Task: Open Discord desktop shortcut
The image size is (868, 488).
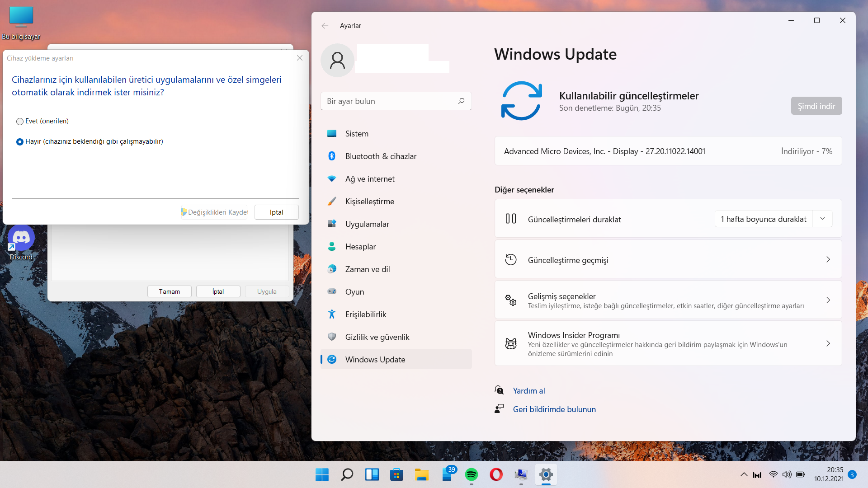Action: point(21,239)
